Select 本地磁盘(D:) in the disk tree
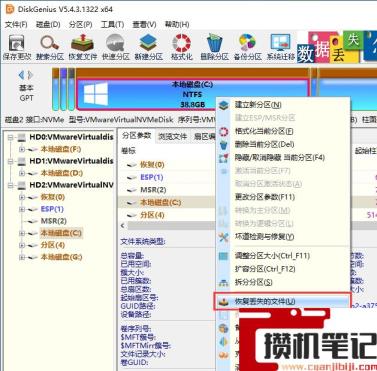 (61, 173)
